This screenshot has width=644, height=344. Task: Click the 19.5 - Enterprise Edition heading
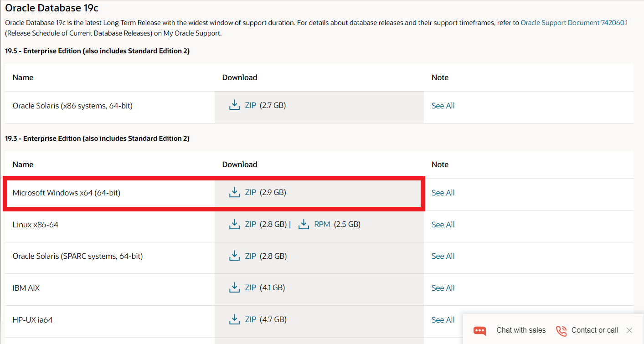97,51
